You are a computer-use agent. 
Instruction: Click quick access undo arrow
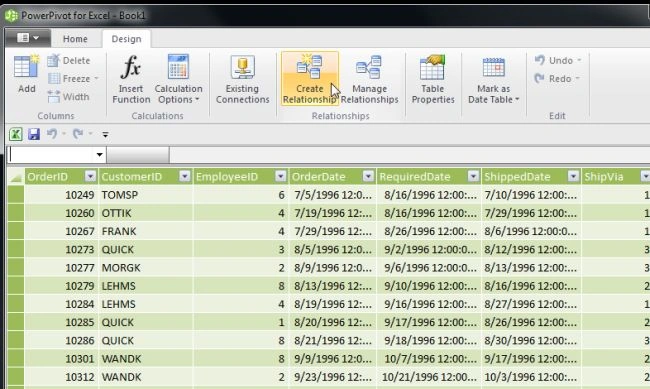tap(52, 134)
